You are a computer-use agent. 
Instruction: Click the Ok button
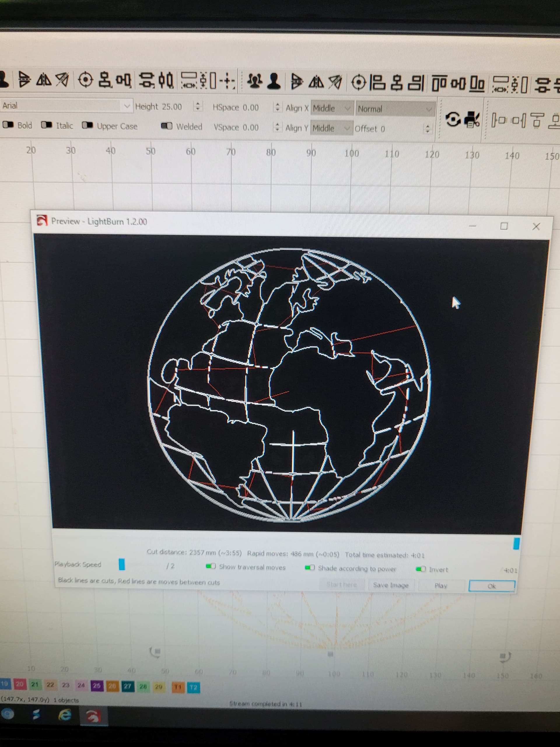(x=492, y=586)
